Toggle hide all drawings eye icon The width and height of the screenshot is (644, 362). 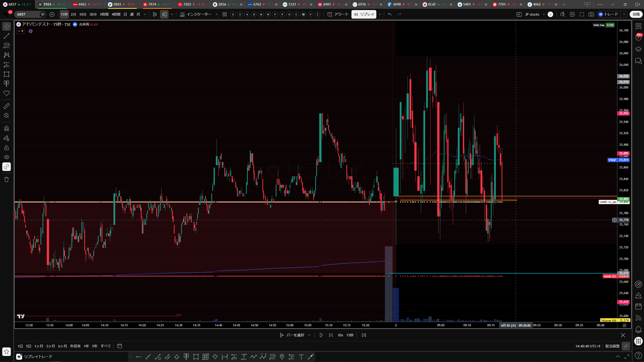pos(7,157)
